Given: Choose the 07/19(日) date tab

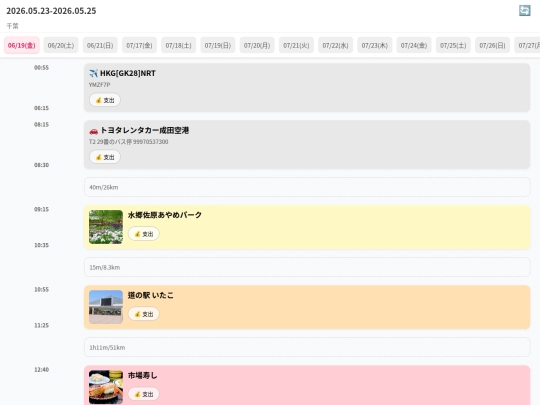Looking at the screenshot, I should coord(218,45).
